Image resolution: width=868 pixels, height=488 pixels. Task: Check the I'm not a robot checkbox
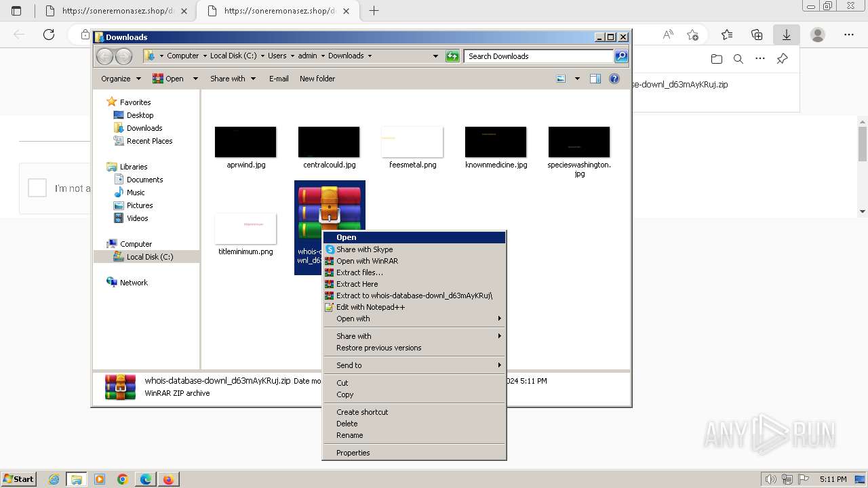(37, 188)
